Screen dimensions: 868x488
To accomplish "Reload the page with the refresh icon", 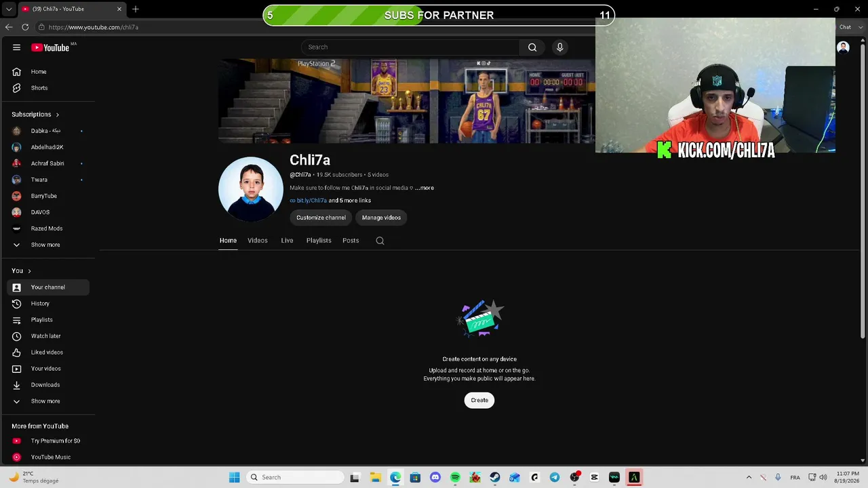I will tap(25, 27).
